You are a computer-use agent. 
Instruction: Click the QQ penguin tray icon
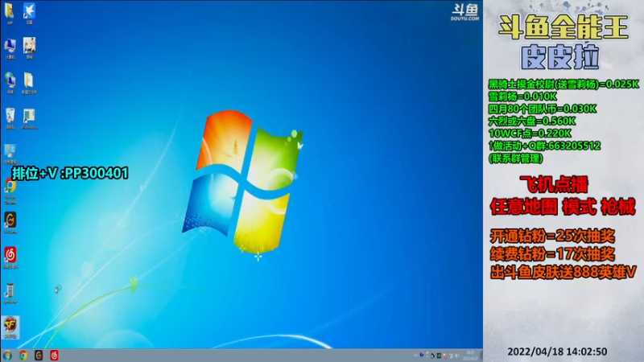pos(432,356)
